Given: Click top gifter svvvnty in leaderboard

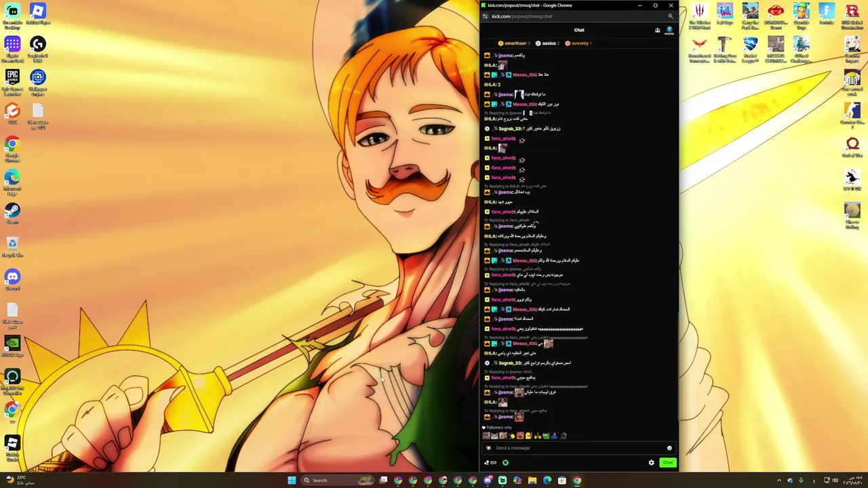Looking at the screenshot, I should 578,43.
